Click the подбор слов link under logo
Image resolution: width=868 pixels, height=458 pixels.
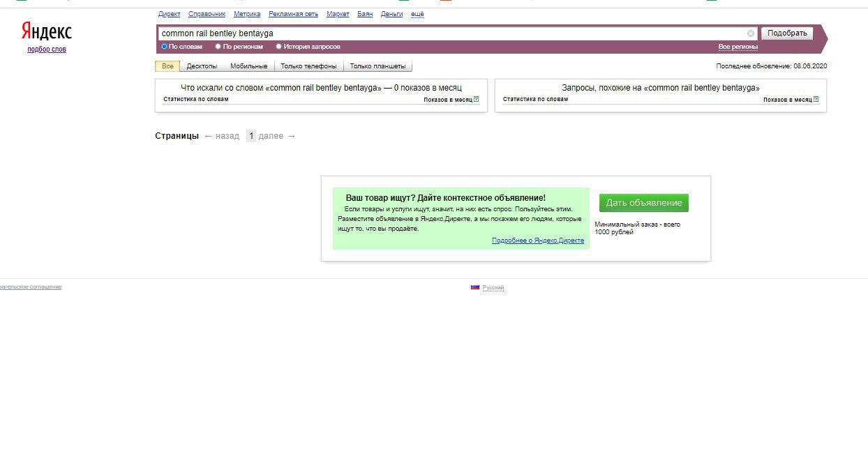click(x=47, y=49)
